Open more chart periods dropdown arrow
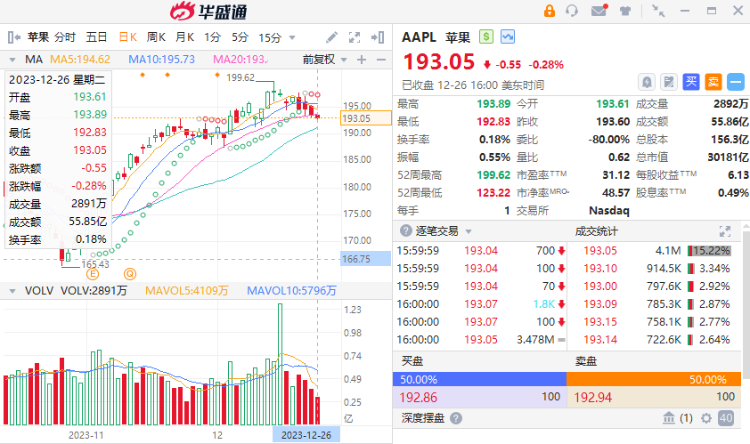Viewport: 750px width, 444px height. pos(292,37)
